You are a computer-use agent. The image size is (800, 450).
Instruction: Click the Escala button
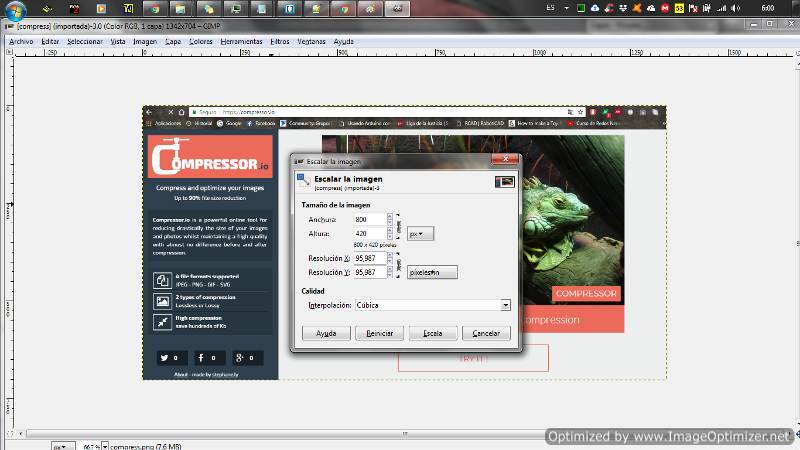[433, 333]
